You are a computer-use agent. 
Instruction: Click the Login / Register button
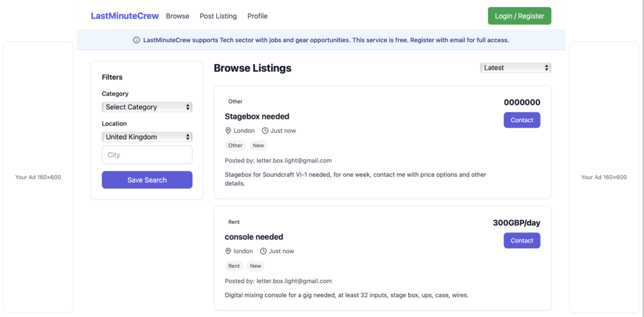click(519, 16)
